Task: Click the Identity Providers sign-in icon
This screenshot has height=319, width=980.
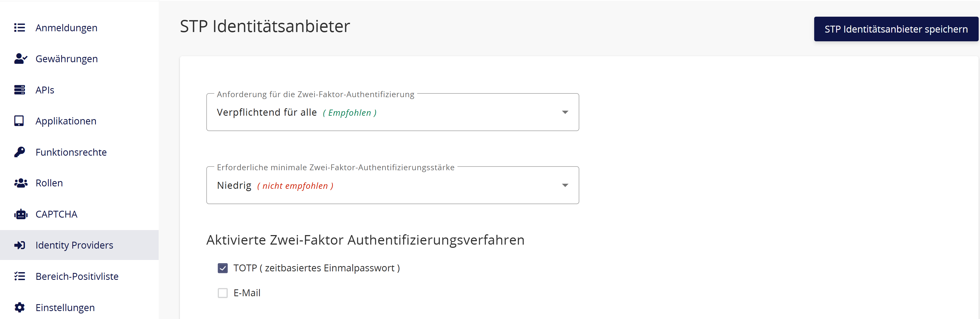Action: pos(19,245)
